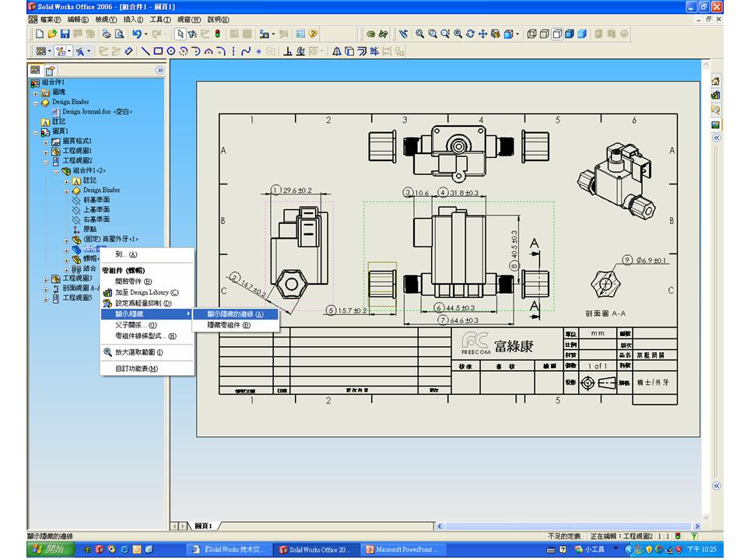This screenshot has height=560, width=747.
Task: Click 設定為輕量抑制 (D) menu entry
Action: pos(147,303)
